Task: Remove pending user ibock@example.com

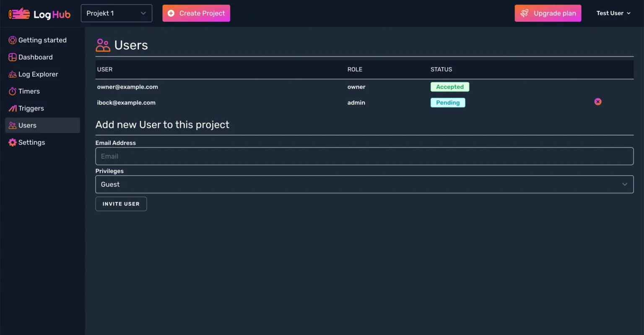Action: (x=597, y=102)
